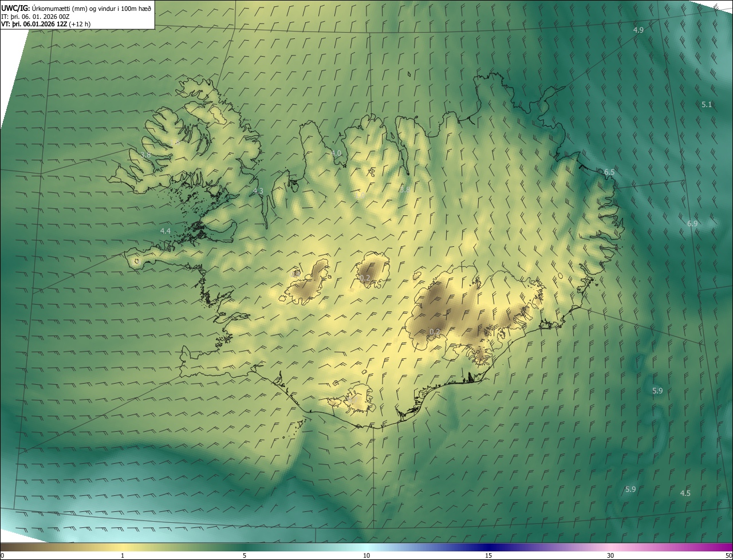
Task: Click the 4.3 value on the map
Action: click(258, 191)
